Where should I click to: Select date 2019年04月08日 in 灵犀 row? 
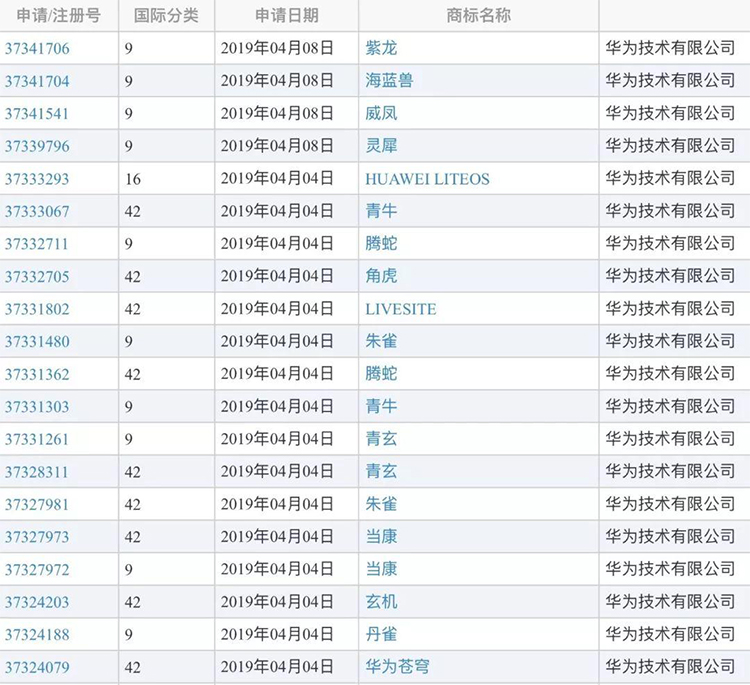277,145
